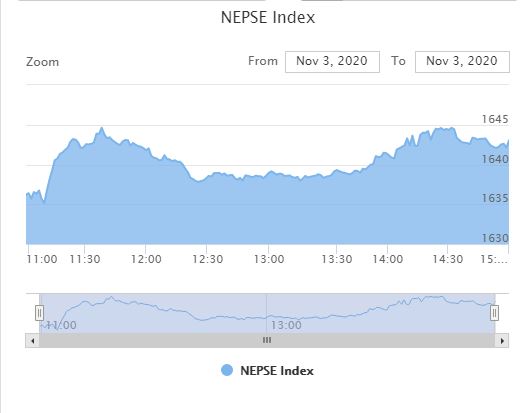Viewport: 529px width, 413px height.
Task: Click the scrollbar grip in navigator
Action: coord(267,340)
